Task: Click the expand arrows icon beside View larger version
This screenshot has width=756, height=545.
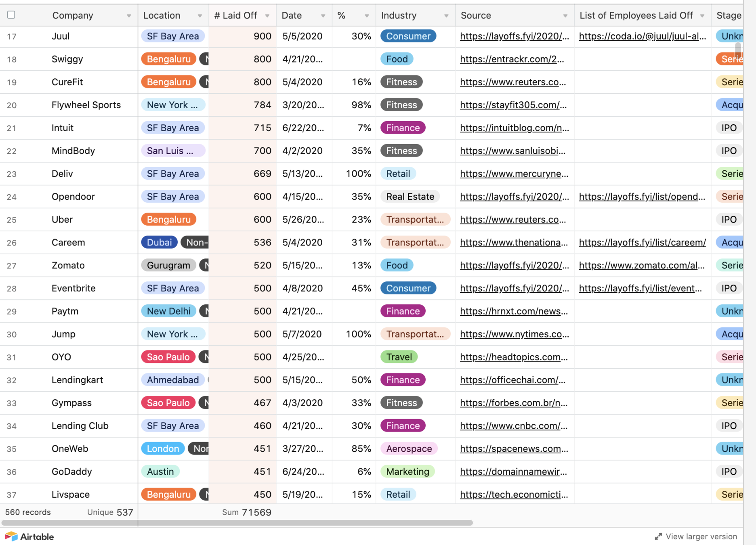Action: pos(658,537)
